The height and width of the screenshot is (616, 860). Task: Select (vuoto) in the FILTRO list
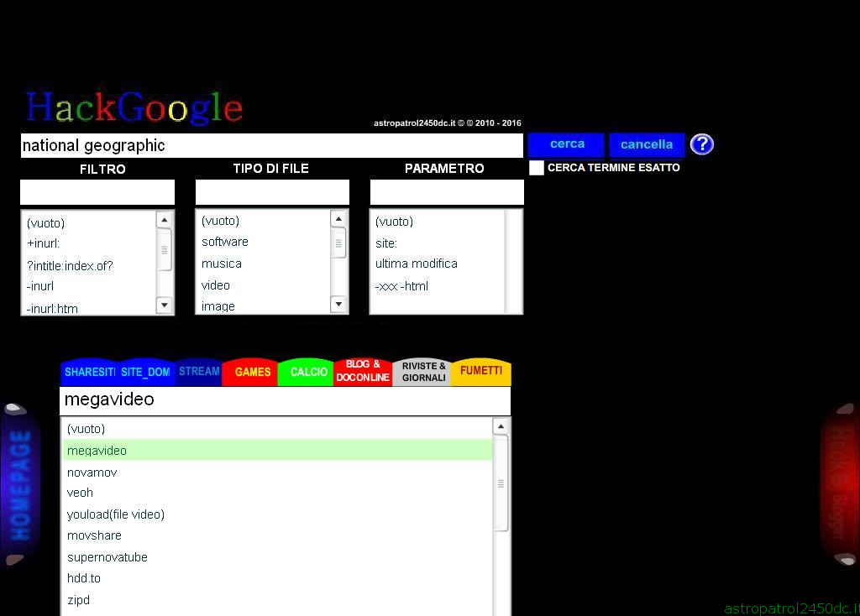[91, 223]
